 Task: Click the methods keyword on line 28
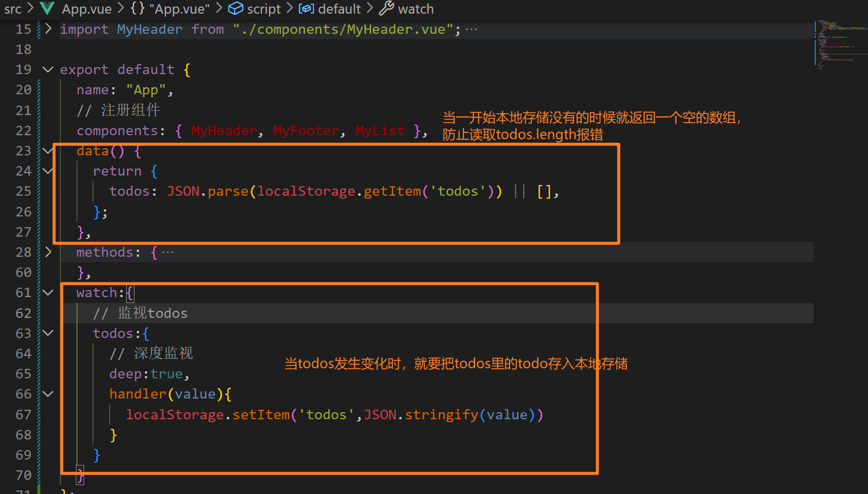click(105, 252)
